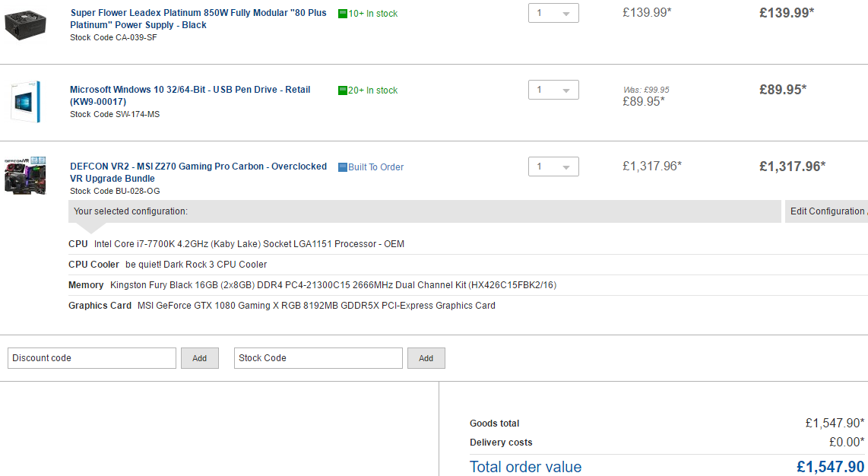The image size is (868, 476).
Task: Open quantity dropdown for DEFCON VR2 bundle
Action: click(553, 167)
